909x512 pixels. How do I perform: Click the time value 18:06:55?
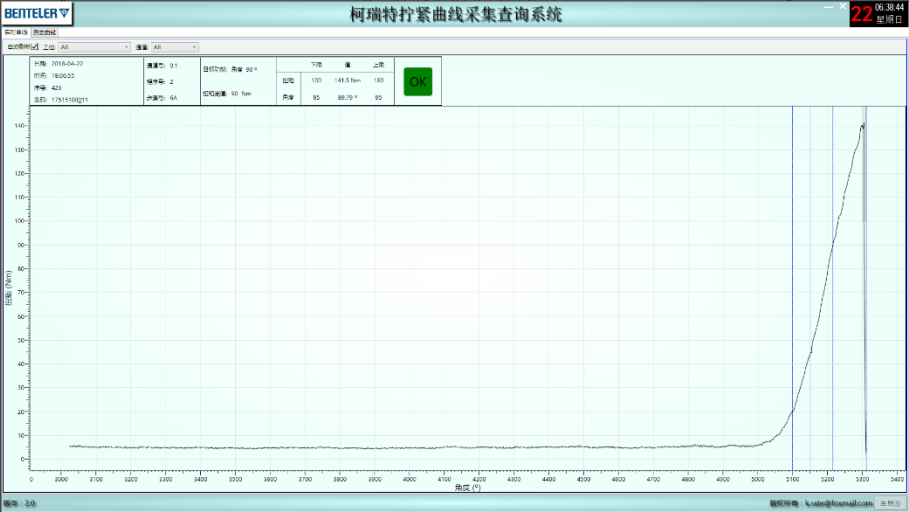[x=63, y=76]
